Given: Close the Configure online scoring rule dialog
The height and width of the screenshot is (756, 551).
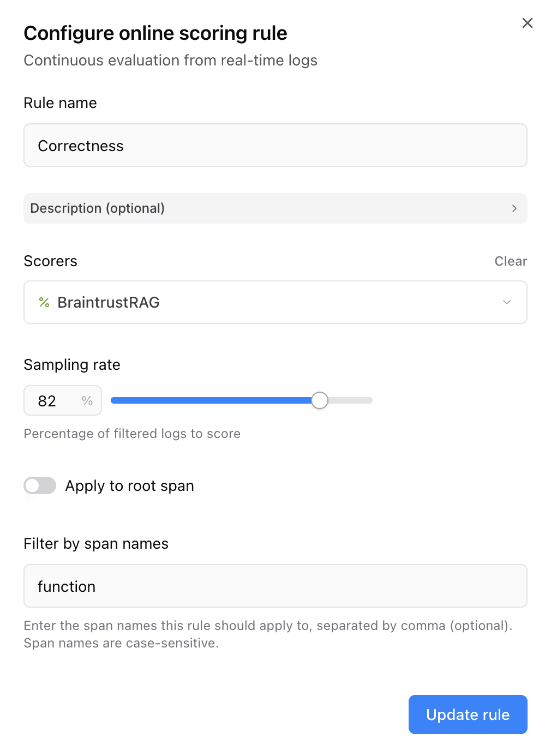Looking at the screenshot, I should [526, 23].
